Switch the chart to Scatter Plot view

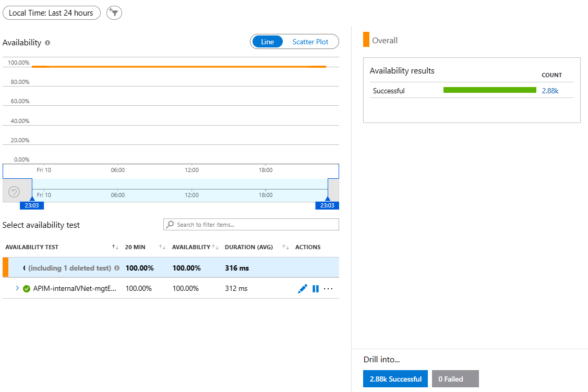[310, 42]
